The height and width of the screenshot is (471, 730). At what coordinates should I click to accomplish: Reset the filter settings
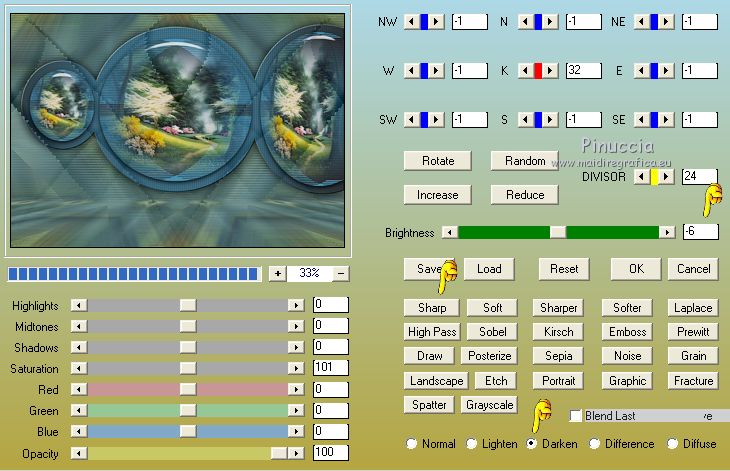(564, 269)
